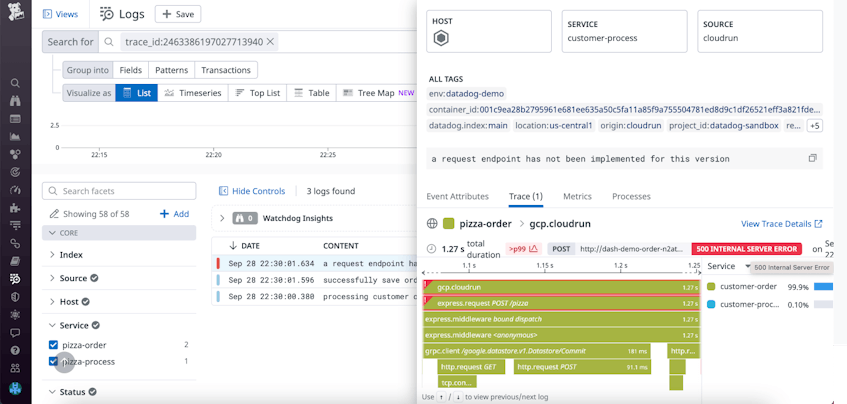Open Watchdog binoculars icon in sidebar
Screen dimensions: 847x404
(x=15, y=101)
